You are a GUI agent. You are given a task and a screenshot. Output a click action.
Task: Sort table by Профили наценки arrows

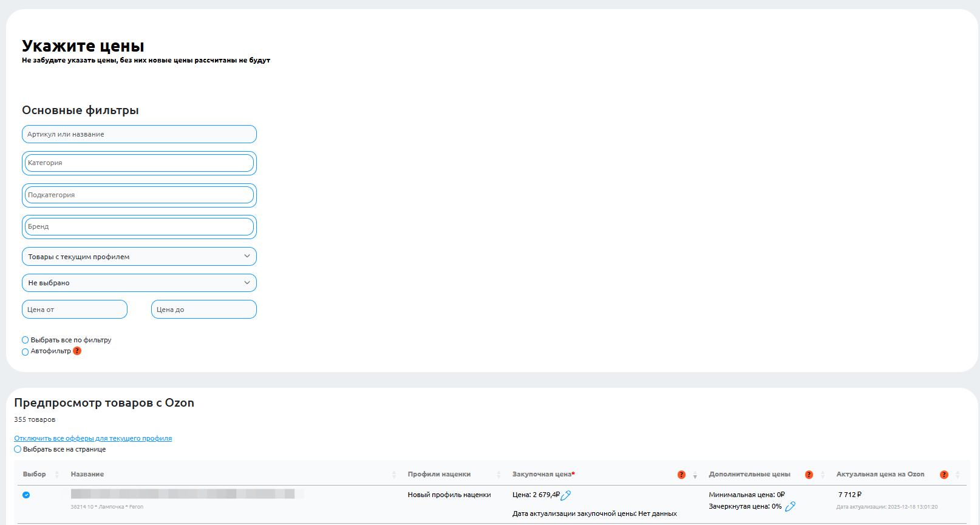pyautogui.click(x=499, y=475)
